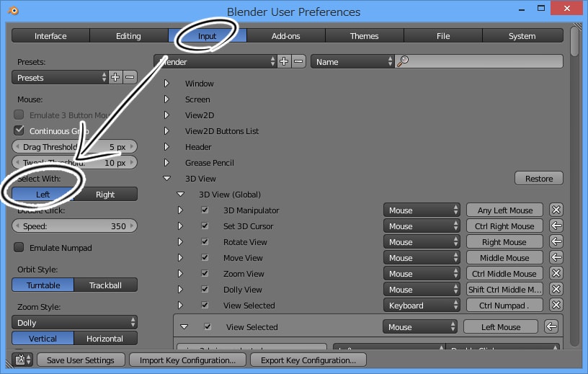Click the Restore button for 3D View

pyautogui.click(x=539, y=178)
